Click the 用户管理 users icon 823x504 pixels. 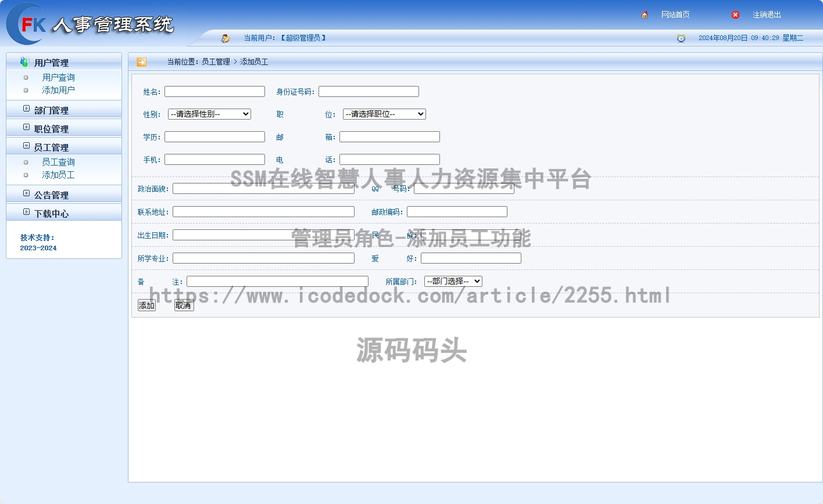tap(24, 62)
